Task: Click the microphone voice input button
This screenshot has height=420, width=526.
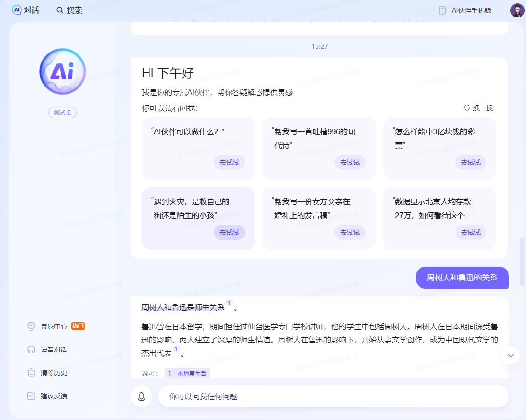Action: pos(141,396)
